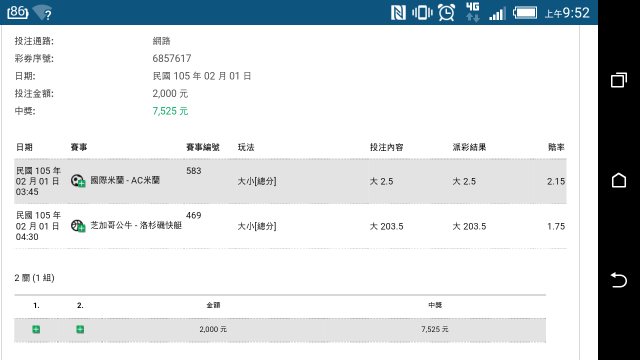Open the recent apps overview button
This screenshot has height=360, width=640.
click(619, 80)
